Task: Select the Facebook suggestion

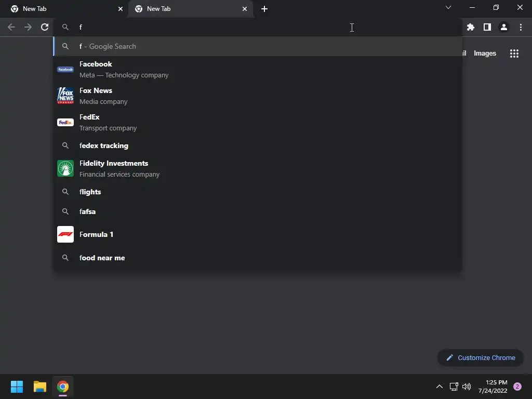Action: pyautogui.click(x=258, y=70)
